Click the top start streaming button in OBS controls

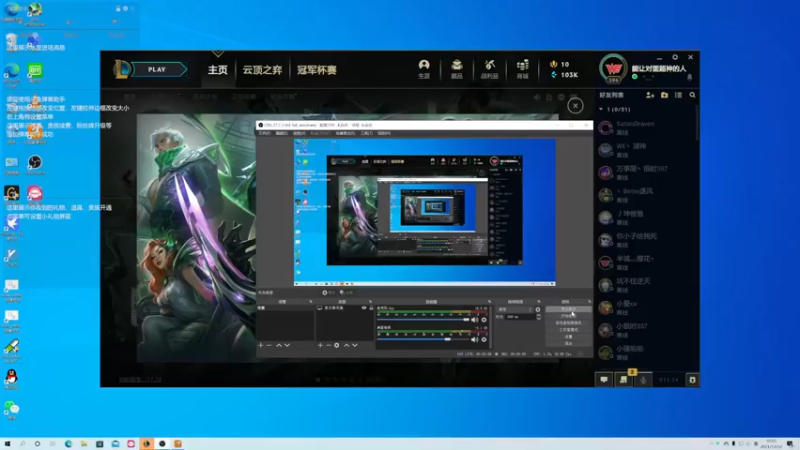pyautogui.click(x=568, y=309)
